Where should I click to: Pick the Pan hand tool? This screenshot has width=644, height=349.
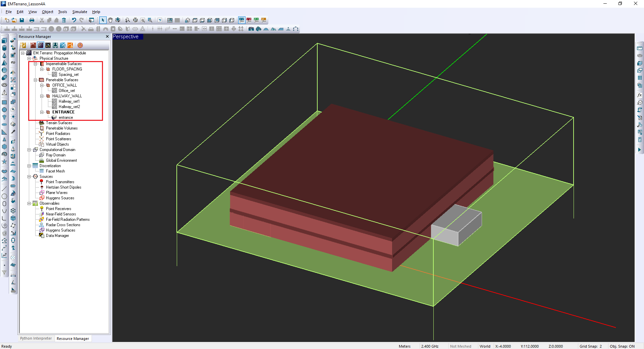pyautogui.click(x=110, y=20)
